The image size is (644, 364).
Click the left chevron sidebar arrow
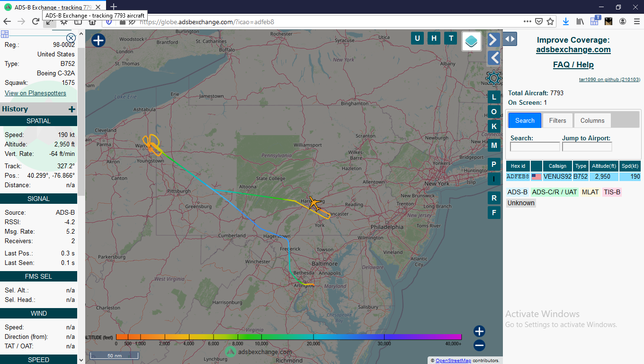coord(494,58)
